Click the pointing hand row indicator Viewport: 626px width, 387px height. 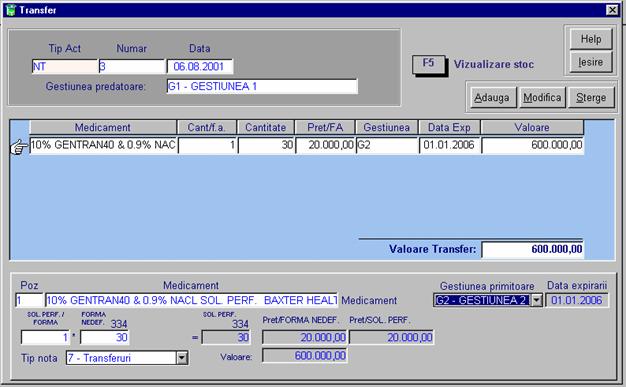(19, 147)
